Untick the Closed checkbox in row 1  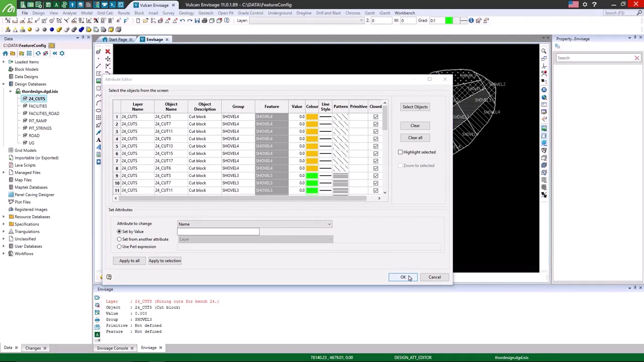coord(375,117)
